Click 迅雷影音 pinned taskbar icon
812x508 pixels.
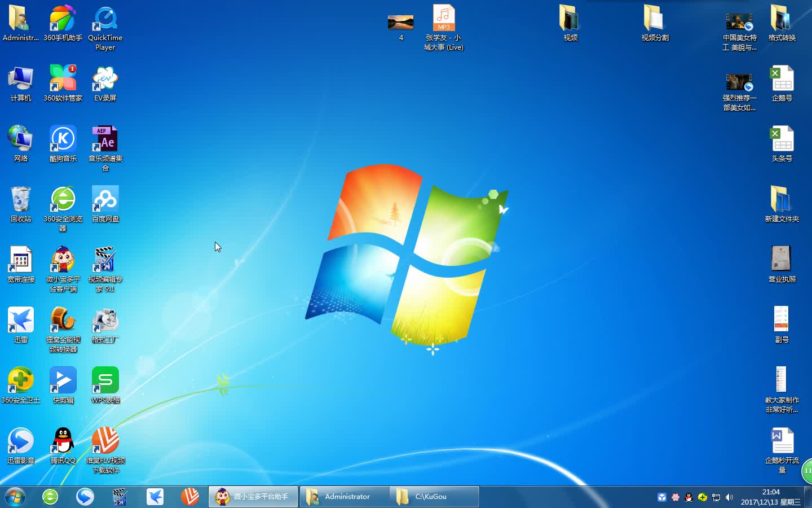click(x=85, y=497)
